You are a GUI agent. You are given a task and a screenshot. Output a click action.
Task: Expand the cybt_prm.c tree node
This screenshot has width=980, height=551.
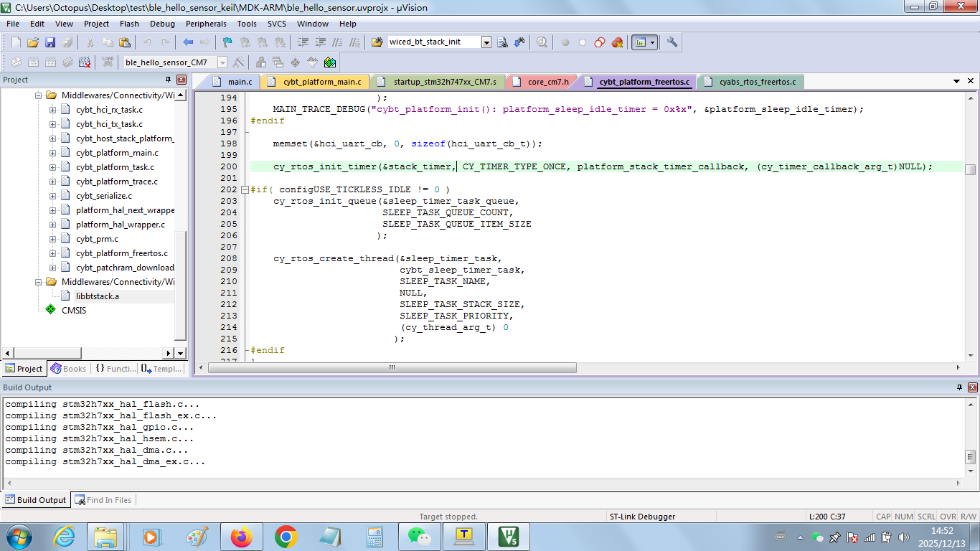pyautogui.click(x=52, y=239)
